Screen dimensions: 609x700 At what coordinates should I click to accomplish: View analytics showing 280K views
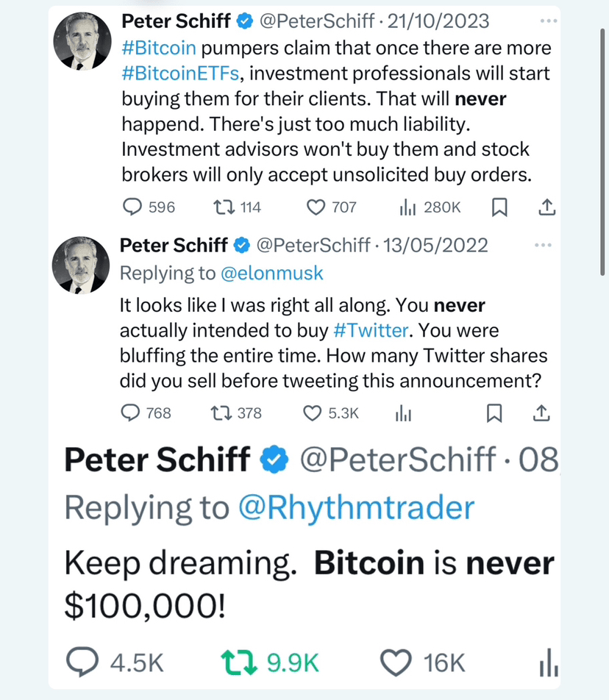(x=407, y=209)
